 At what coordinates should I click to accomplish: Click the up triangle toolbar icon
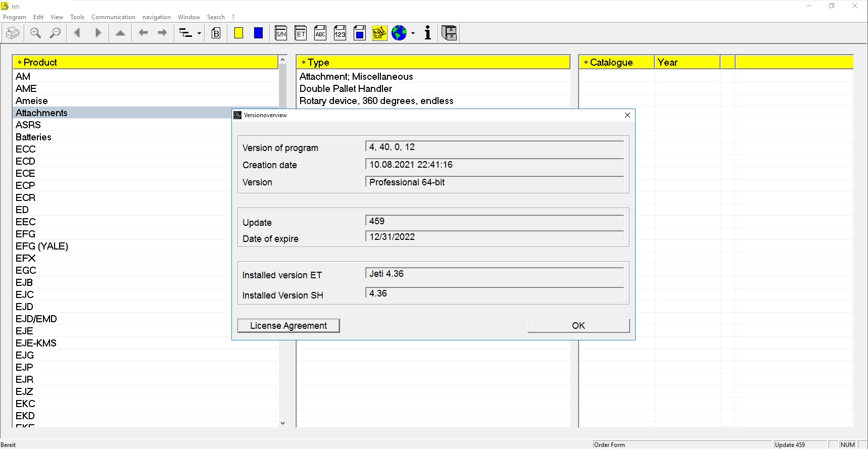pyautogui.click(x=120, y=33)
